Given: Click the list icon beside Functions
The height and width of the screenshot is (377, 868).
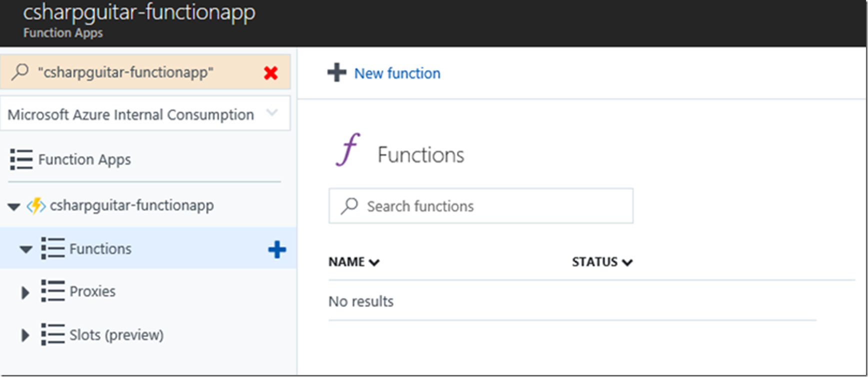Looking at the screenshot, I should pos(53,248).
